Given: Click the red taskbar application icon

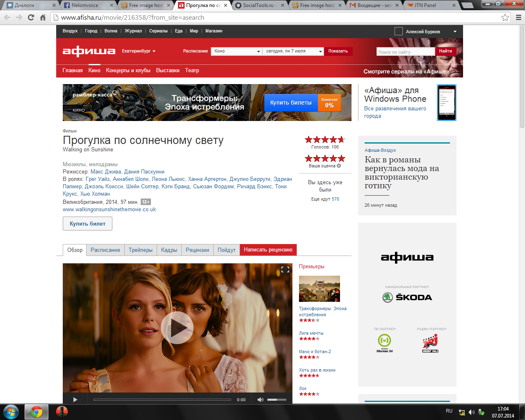Looking at the screenshot, I should [x=62, y=412].
